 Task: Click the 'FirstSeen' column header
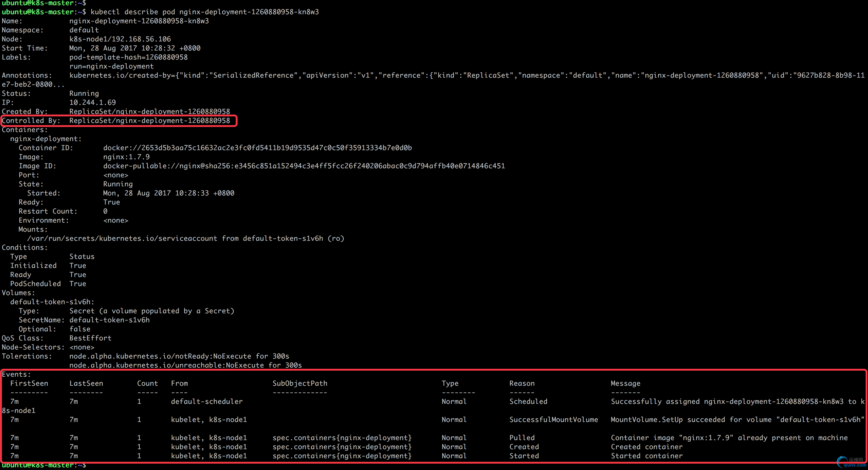pyautogui.click(x=29, y=384)
